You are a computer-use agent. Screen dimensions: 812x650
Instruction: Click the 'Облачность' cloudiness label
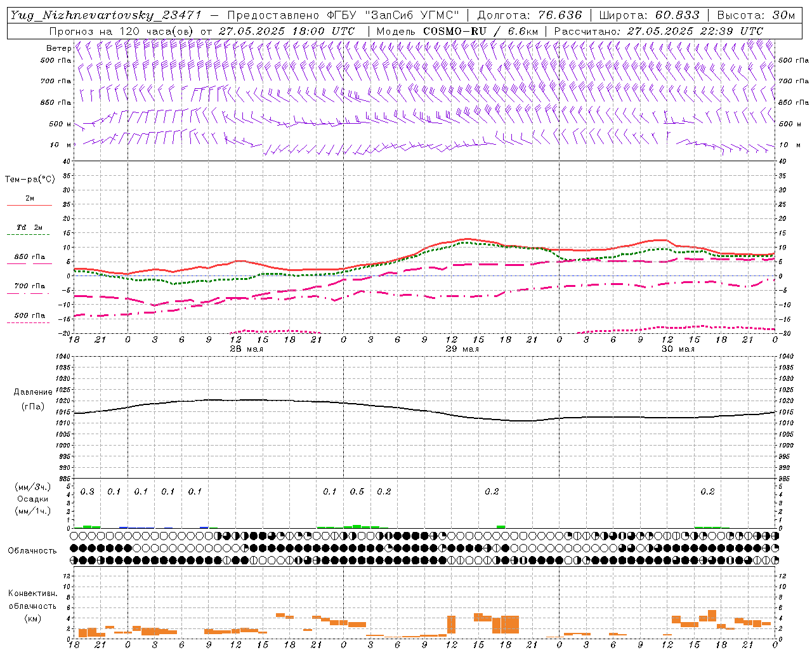(32, 551)
